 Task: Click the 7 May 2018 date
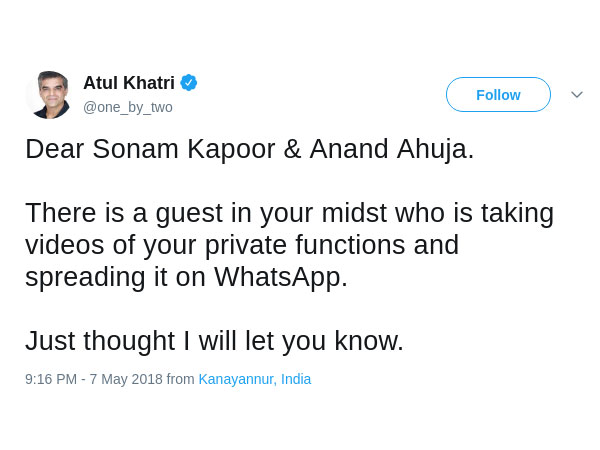coord(125,379)
